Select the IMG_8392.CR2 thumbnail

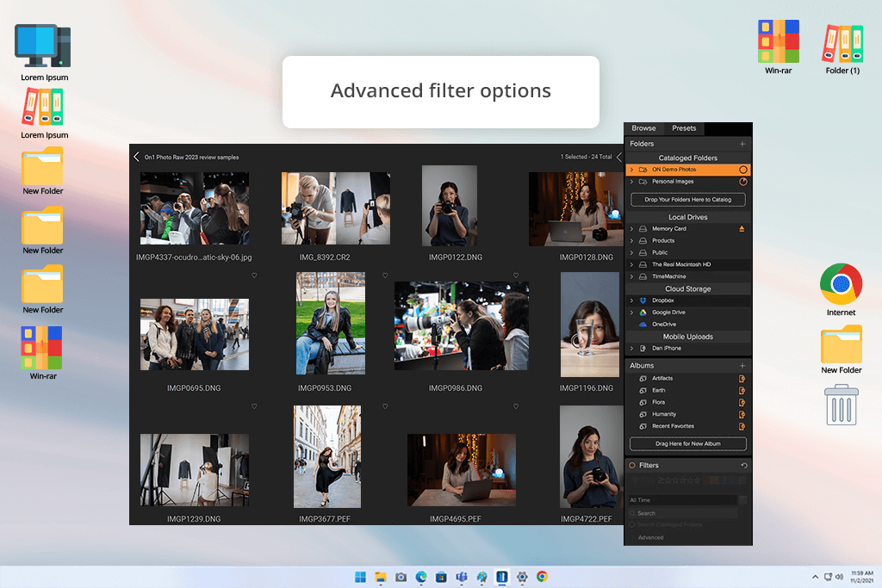coord(336,208)
